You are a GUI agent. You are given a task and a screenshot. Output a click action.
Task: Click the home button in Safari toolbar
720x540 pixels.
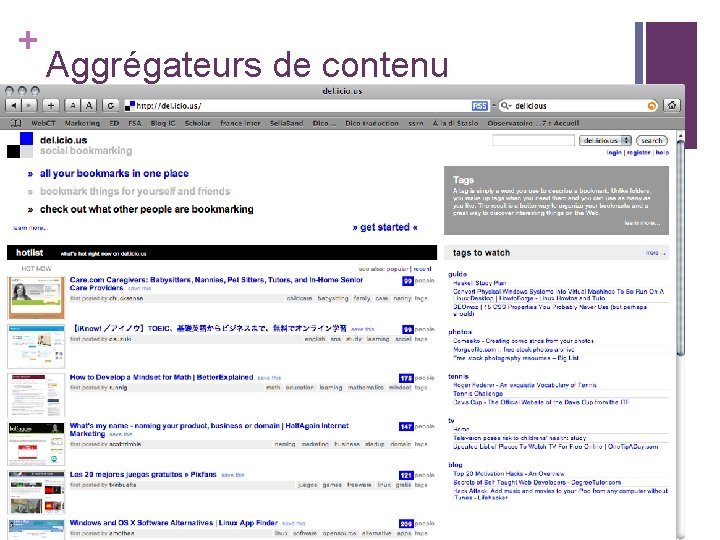pyautogui.click(x=672, y=106)
